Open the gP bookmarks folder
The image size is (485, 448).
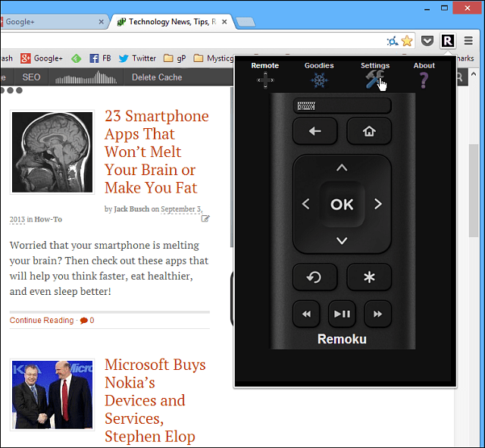click(x=174, y=58)
